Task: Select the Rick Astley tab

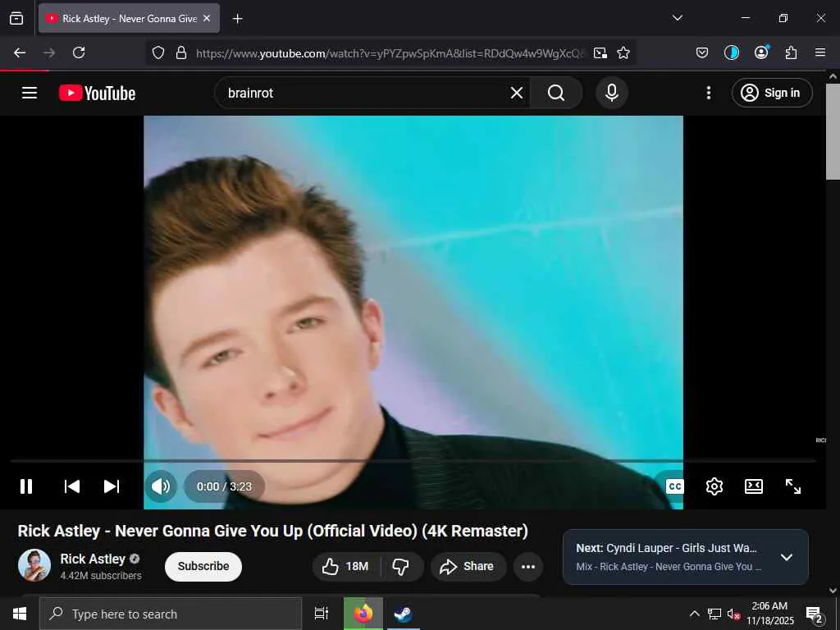Action: (129, 18)
